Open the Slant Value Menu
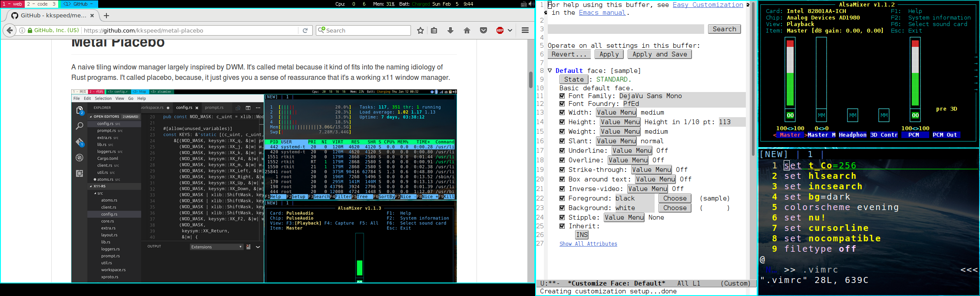This screenshot has width=980, height=296. coord(616,141)
